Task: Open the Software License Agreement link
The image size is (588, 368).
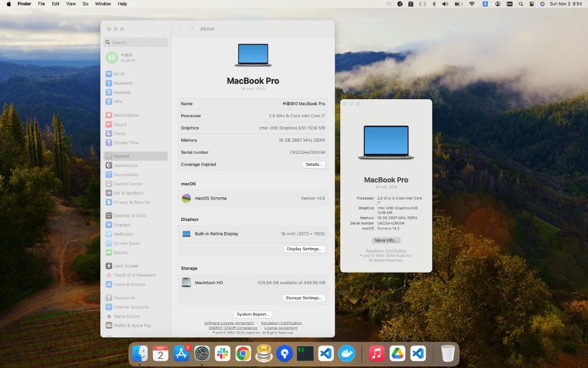Action: [x=228, y=323]
